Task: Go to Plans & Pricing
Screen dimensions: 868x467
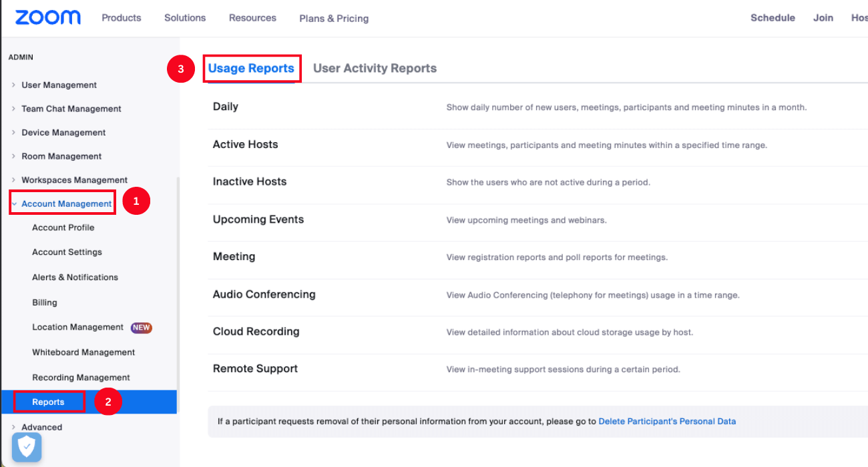Action: tap(334, 19)
